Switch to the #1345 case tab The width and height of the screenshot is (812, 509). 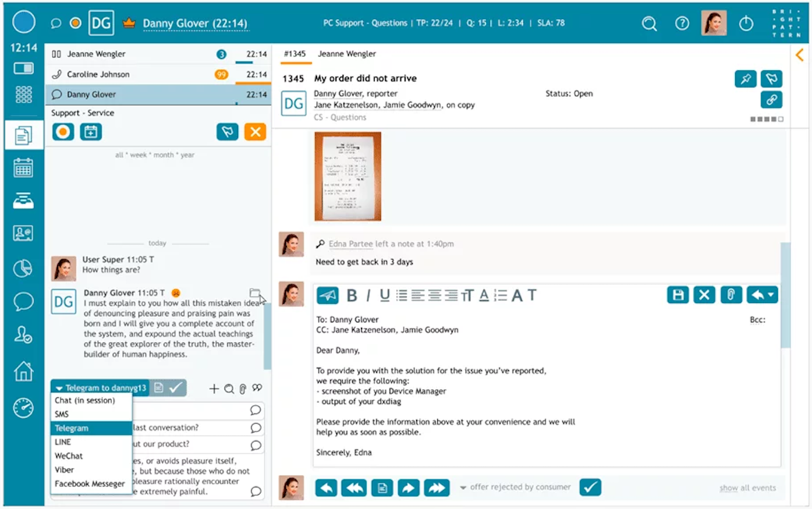pyautogui.click(x=295, y=54)
